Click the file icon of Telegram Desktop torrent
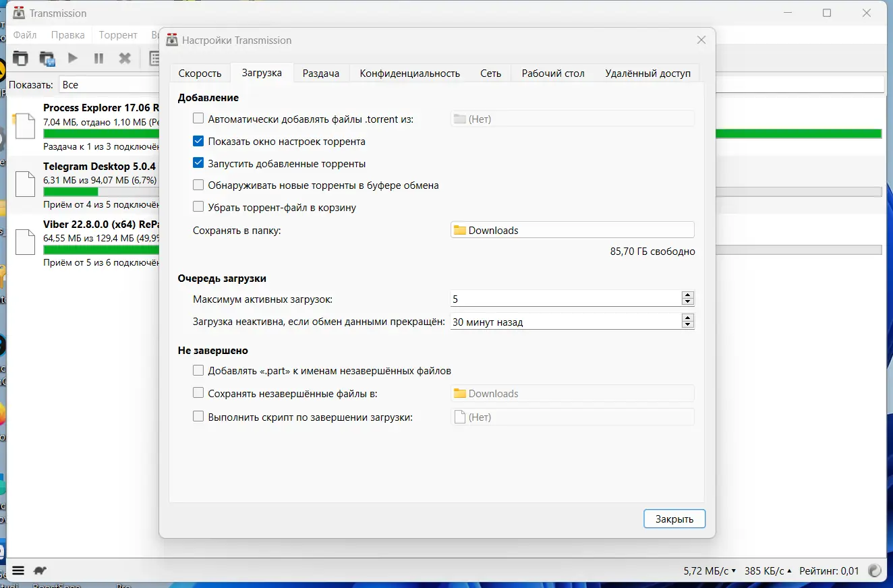Screen dimensions: 893x588 coord(25,183)
